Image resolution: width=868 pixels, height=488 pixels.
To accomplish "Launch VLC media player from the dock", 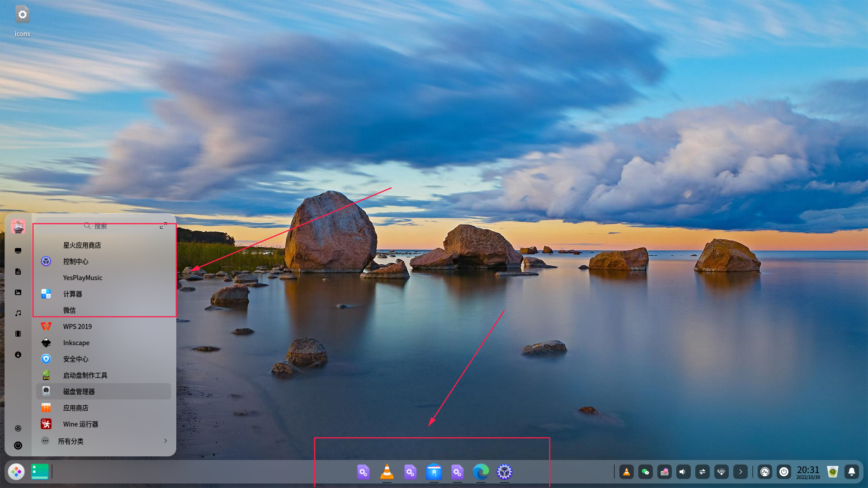I will pyautogui.click(x=387, y=473).
